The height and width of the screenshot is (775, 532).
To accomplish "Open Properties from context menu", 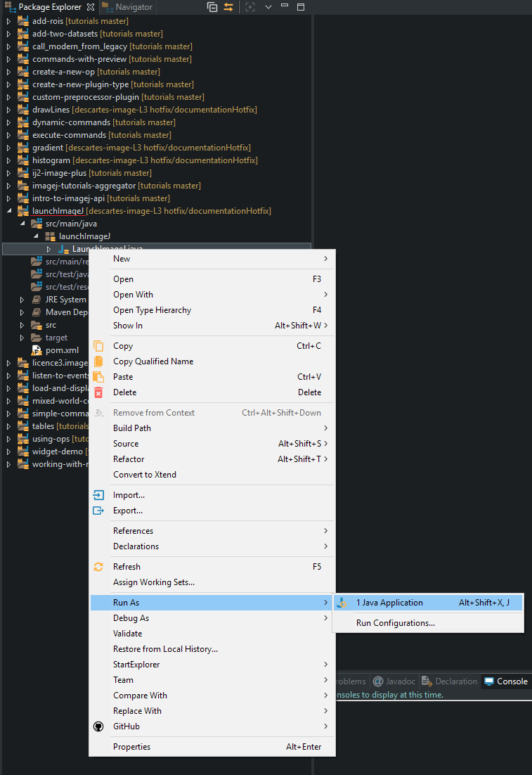I will coord(213,747).
